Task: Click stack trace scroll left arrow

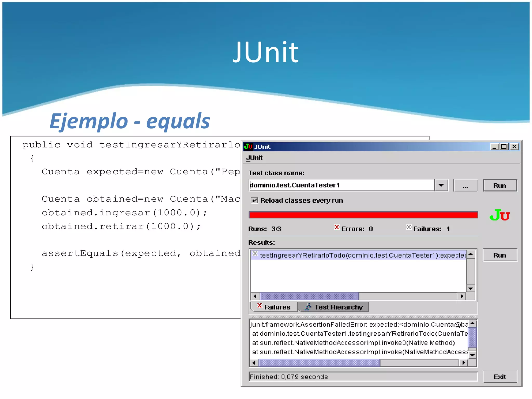Action: (254, 363)
